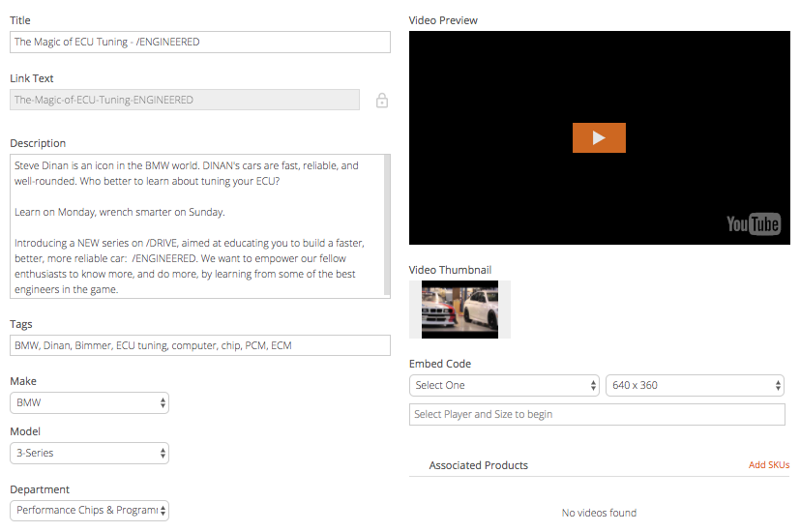Click the lock icon beside Link Text
This screenshot has height=532, width=800.
coord(382,101)
